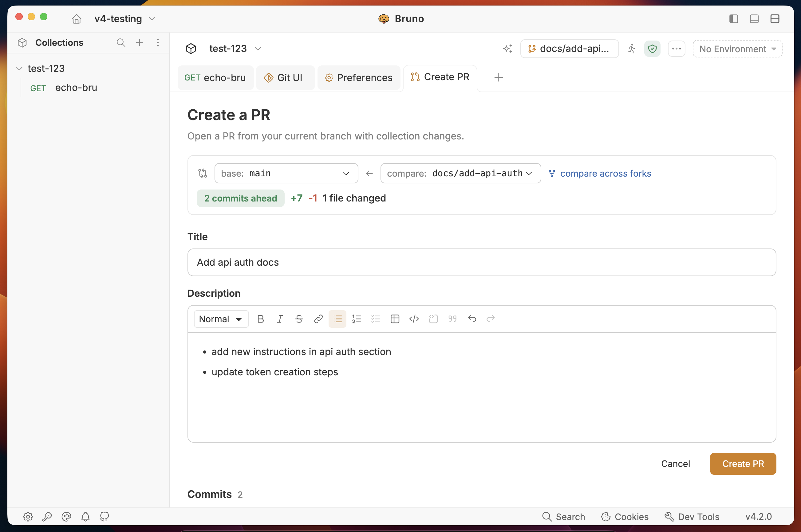
Task: Open Dev Tools in the status bar
Action: pyautogui.click(x=692, y=517)
